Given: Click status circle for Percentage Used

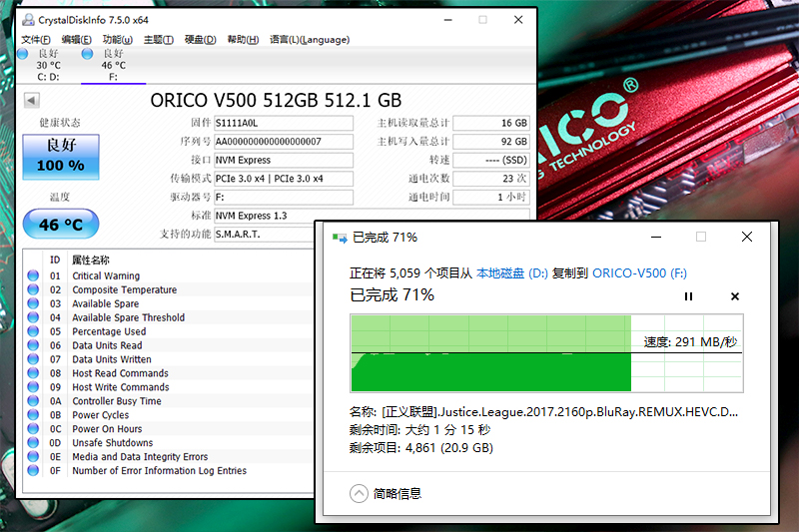Looking at the screenshot, I should (x=33, y=331).
